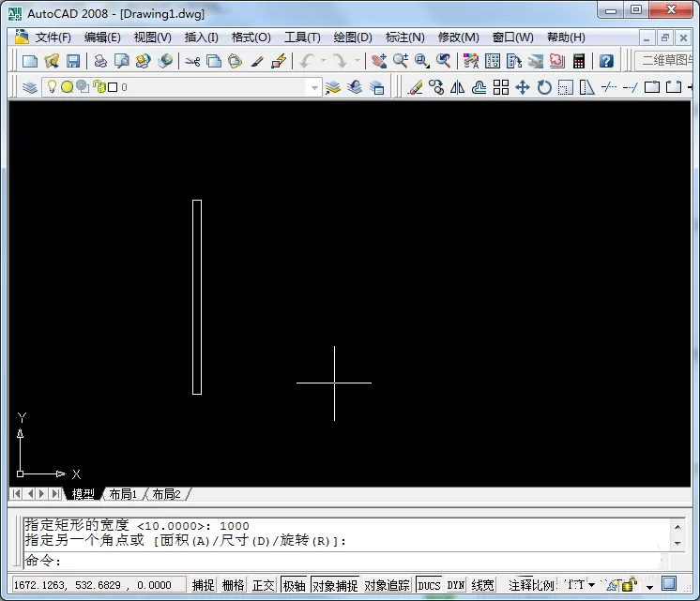Click Zoom Previous icon
The width and height of the screenshot is (700, 601).
[443, 61]
